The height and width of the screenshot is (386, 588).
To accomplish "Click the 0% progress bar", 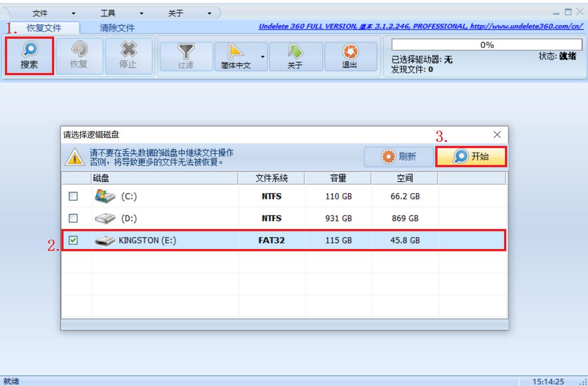I will click(487, 45).
